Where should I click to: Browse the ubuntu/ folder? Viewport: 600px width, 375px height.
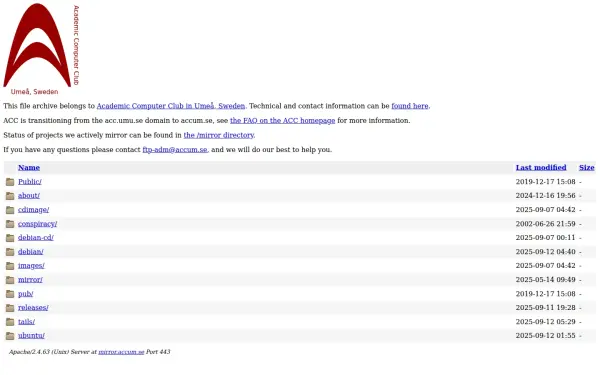click(x=31, y=336)
